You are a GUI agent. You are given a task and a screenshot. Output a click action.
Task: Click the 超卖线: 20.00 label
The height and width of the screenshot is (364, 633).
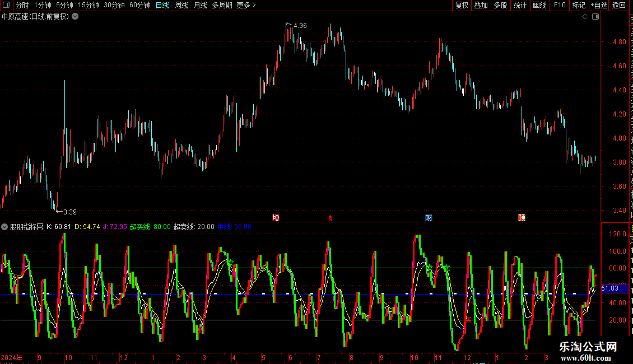tap(194, 227)
